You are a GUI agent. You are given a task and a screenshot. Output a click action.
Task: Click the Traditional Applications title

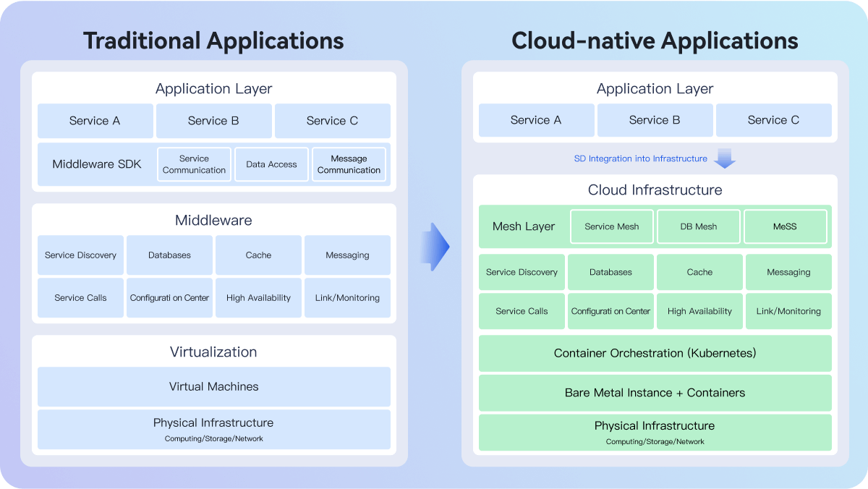click(213, 40)
